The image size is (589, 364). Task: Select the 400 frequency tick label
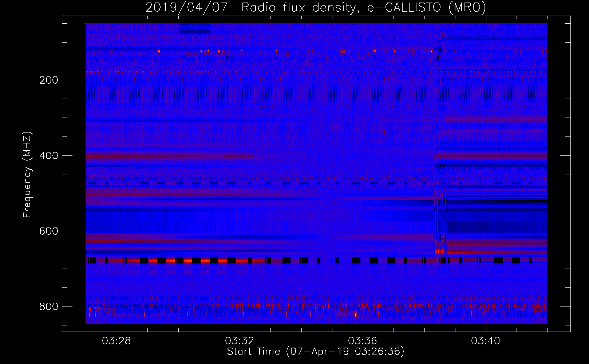click(x=49, y=156)
